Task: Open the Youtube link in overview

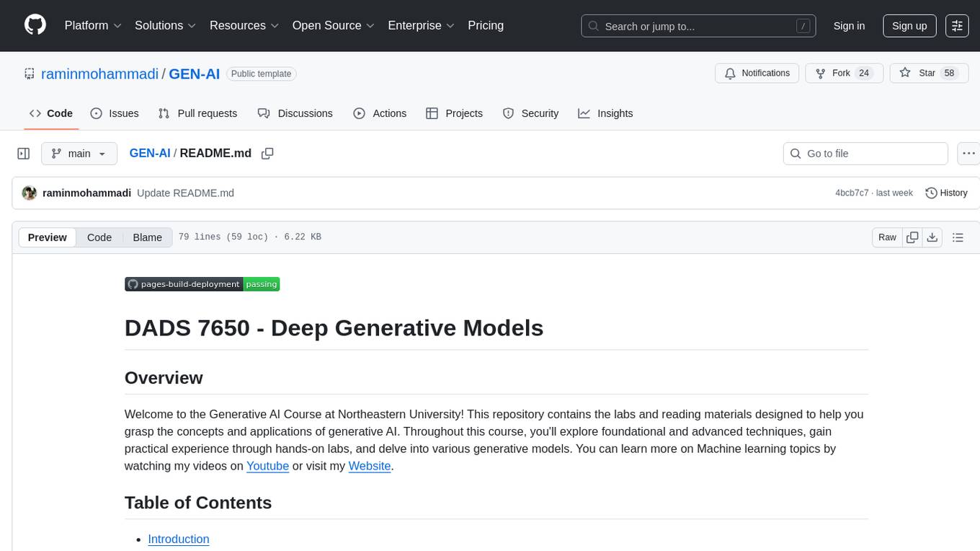Action: [x=268, y=466]
